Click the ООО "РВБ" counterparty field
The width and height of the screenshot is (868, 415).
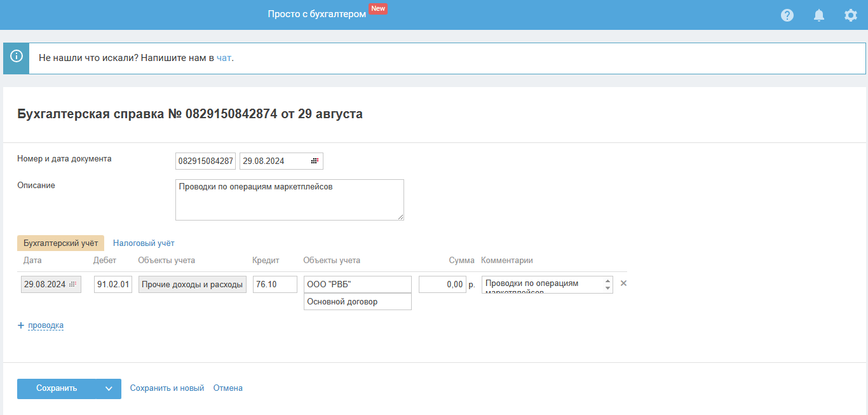(x=358, y=285)
